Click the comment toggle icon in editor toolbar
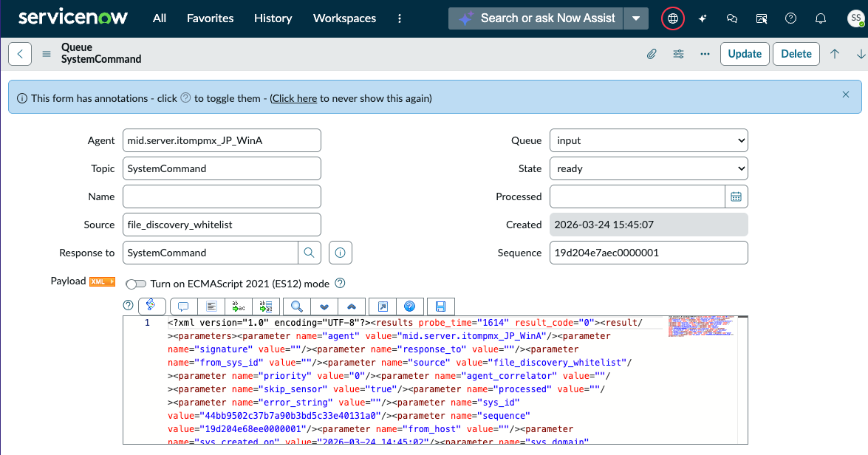The image size is (868, 455). click(x=183, y=306)
